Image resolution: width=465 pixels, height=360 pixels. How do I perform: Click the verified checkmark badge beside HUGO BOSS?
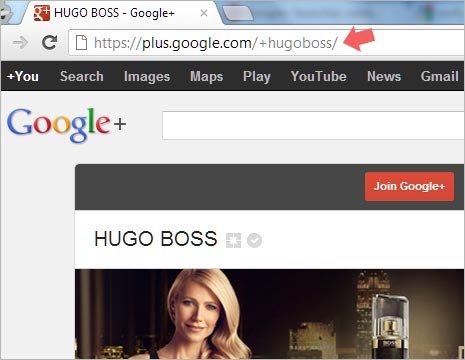click(x=254, y=240)
